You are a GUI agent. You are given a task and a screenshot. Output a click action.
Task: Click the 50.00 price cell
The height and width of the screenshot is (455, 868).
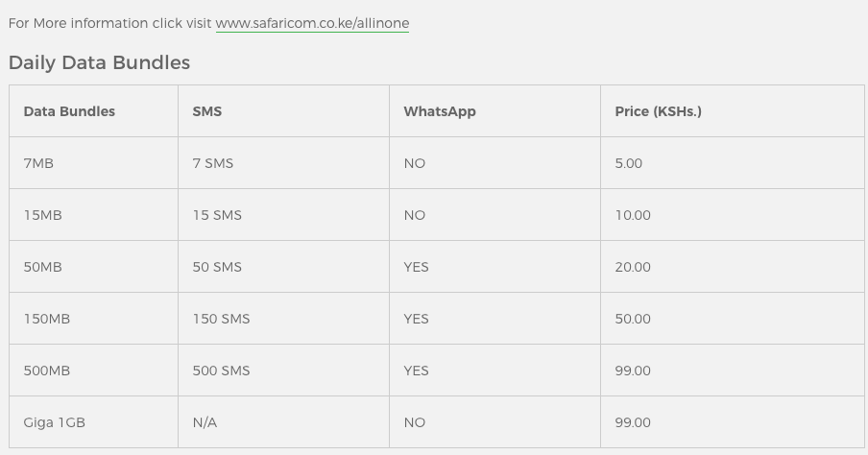pyautogui.click(x=632, y=319)
